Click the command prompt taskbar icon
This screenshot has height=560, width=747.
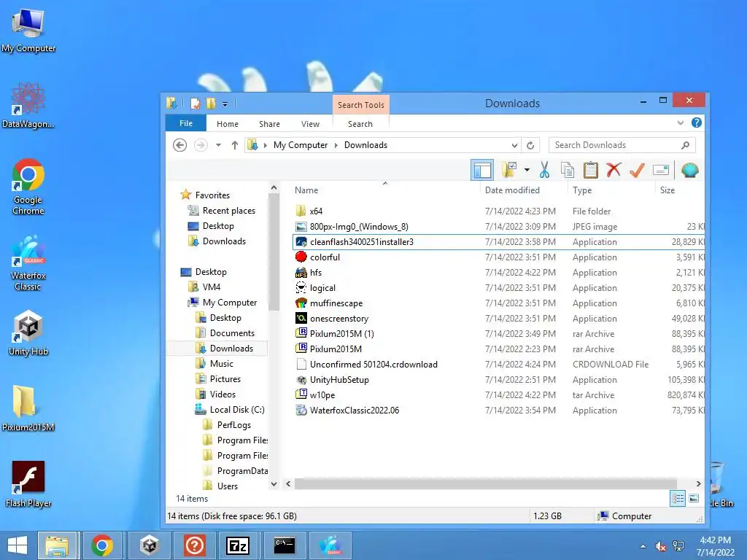click(x=285, y=545)
